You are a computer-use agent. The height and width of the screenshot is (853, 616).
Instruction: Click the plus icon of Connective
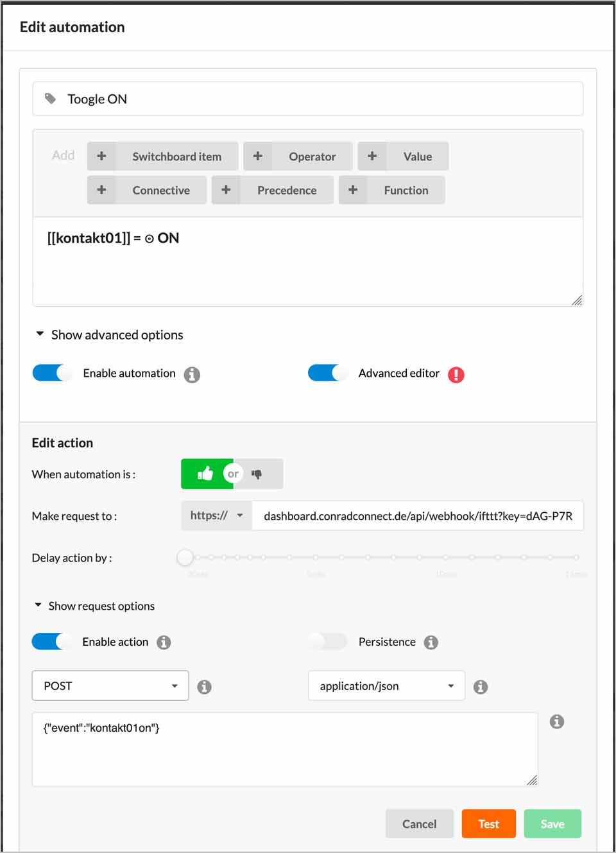pos(101,190)
